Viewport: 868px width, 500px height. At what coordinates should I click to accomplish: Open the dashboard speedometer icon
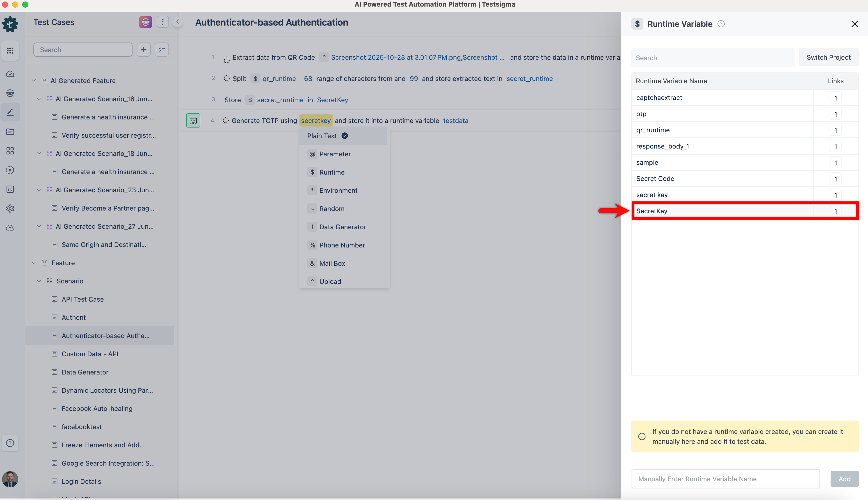click(10, 74)
